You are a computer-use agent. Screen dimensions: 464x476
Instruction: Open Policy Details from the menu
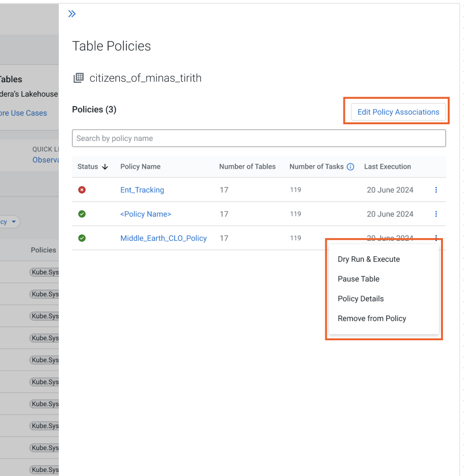361,298
